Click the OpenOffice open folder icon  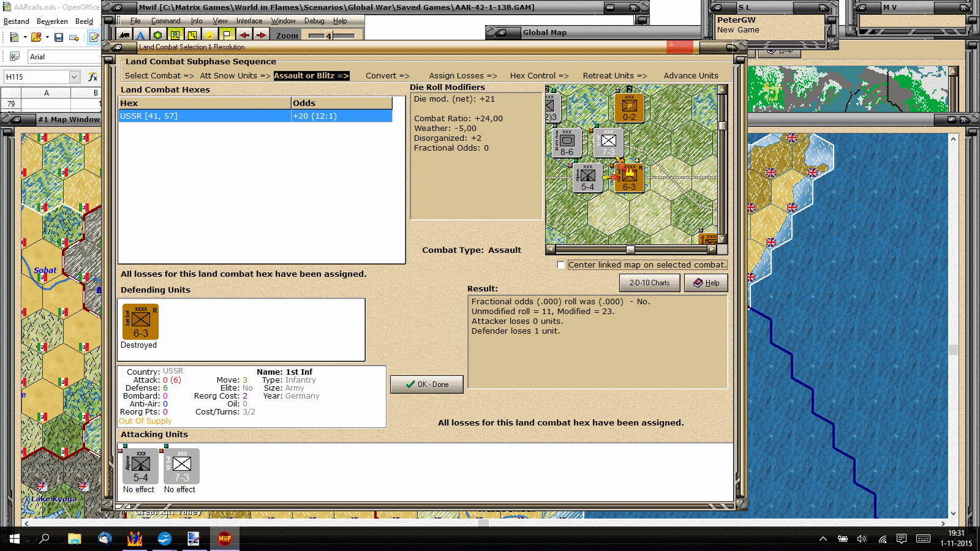[x=36, y=37]
